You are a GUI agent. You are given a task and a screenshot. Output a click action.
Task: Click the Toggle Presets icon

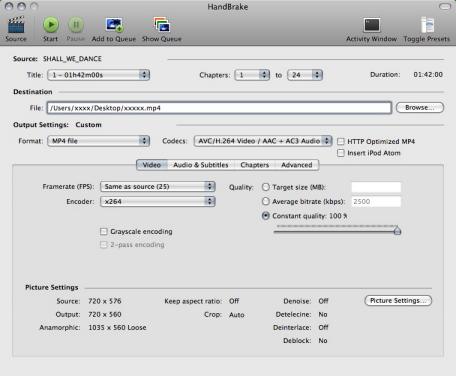(427, 25)
